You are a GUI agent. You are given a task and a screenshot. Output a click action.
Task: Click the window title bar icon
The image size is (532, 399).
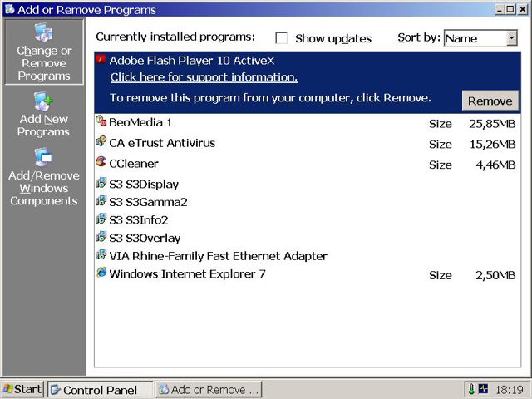click(9, 9)
